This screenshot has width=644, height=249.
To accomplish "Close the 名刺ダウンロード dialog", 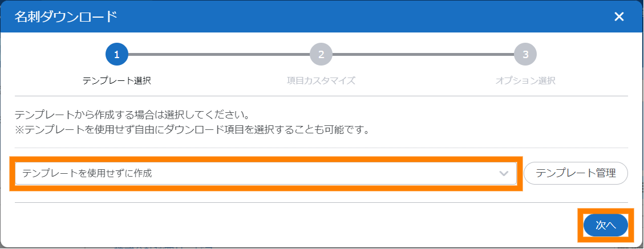I will point(619,17).
